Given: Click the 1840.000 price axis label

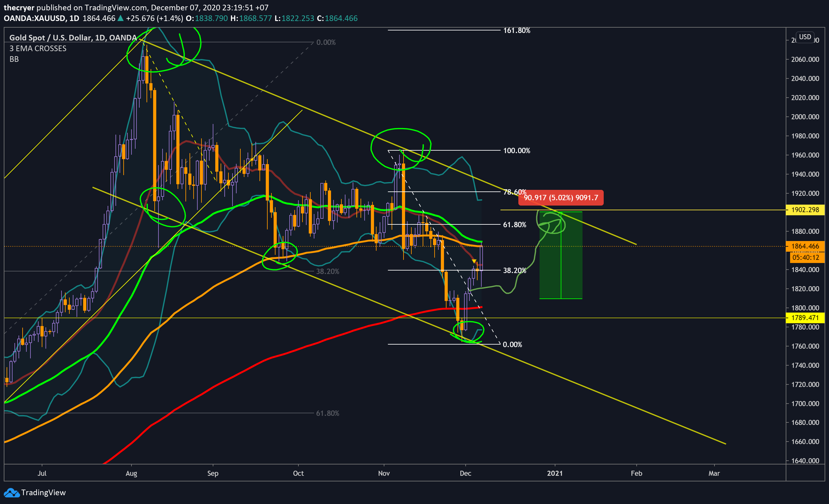Looking at the screenshot, I should click(805, 270).
